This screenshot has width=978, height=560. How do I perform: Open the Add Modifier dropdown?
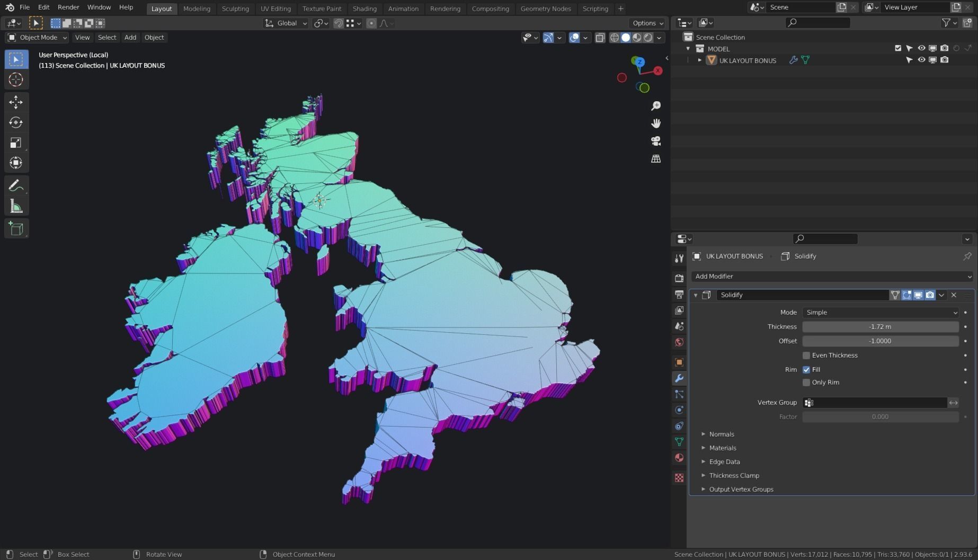click(832, 277)
